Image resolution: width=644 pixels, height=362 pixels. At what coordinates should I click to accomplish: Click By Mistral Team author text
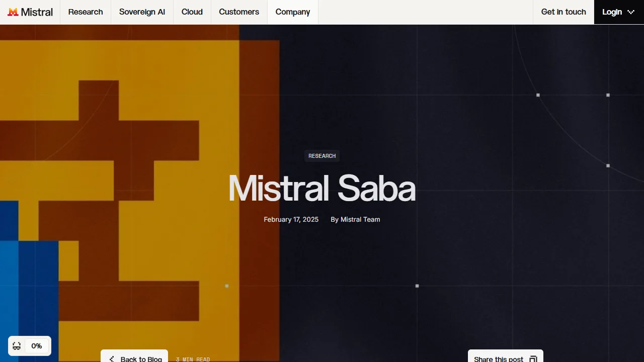click(355, 219)
